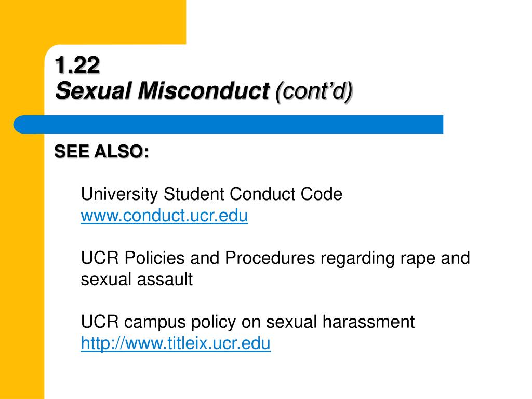Click the word "ALSO:" in the label
This screenshot has height=399, width=532.
(122, 151)
